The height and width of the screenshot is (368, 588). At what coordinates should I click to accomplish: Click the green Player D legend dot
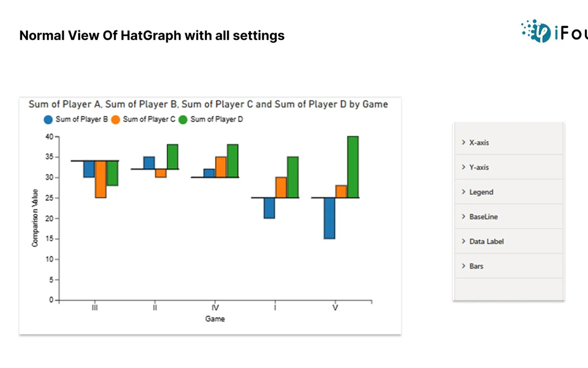tap(183, 120)
